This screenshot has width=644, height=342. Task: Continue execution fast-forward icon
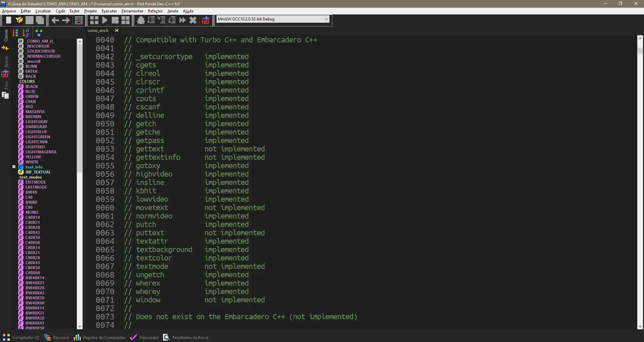click(x=183, y=20)
